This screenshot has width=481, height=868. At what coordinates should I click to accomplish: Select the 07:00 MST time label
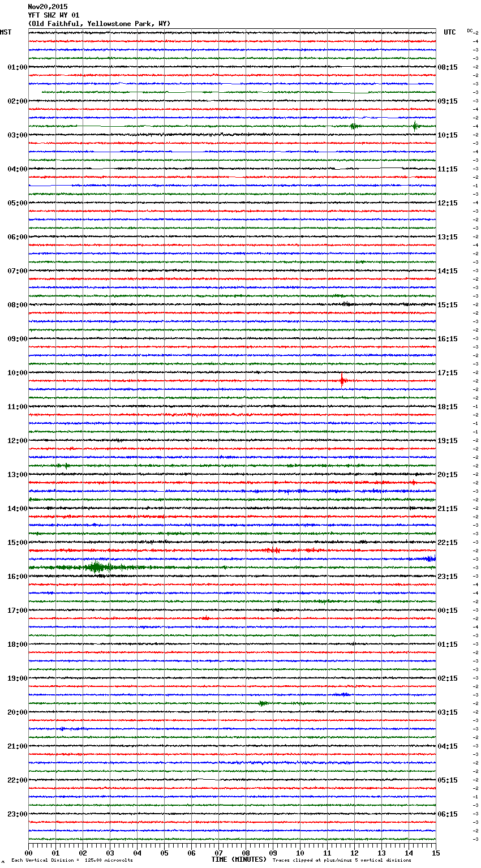18,271
